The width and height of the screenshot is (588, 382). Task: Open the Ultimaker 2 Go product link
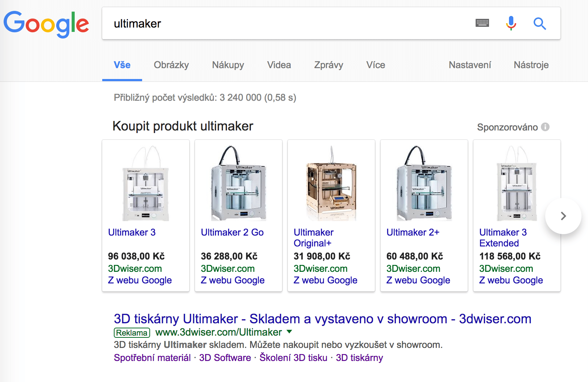pos(232,232)
